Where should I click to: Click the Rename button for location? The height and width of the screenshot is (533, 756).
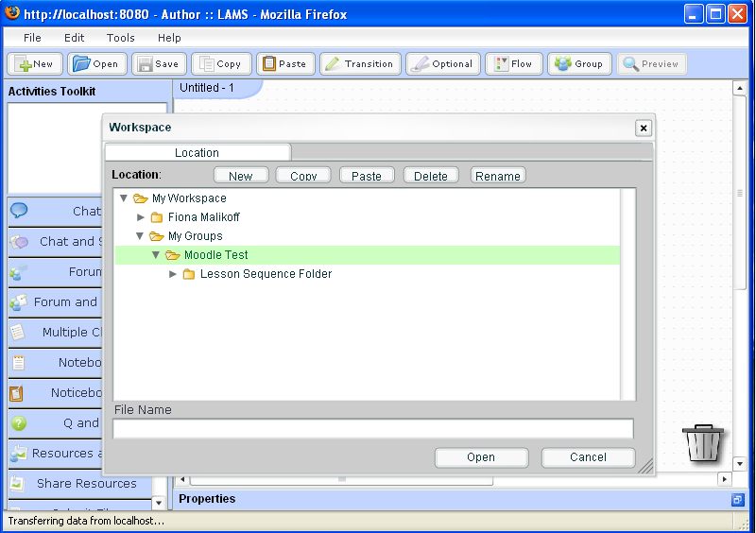(x=498, y=176)
